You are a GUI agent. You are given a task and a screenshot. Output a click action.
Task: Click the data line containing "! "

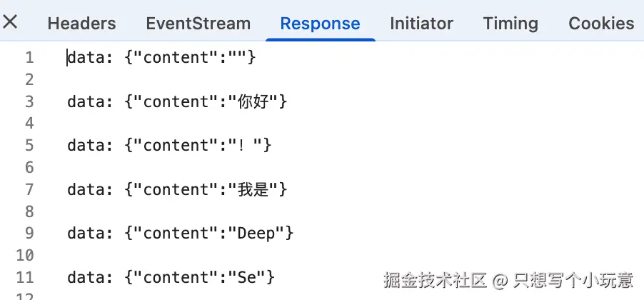click(170, 146)
